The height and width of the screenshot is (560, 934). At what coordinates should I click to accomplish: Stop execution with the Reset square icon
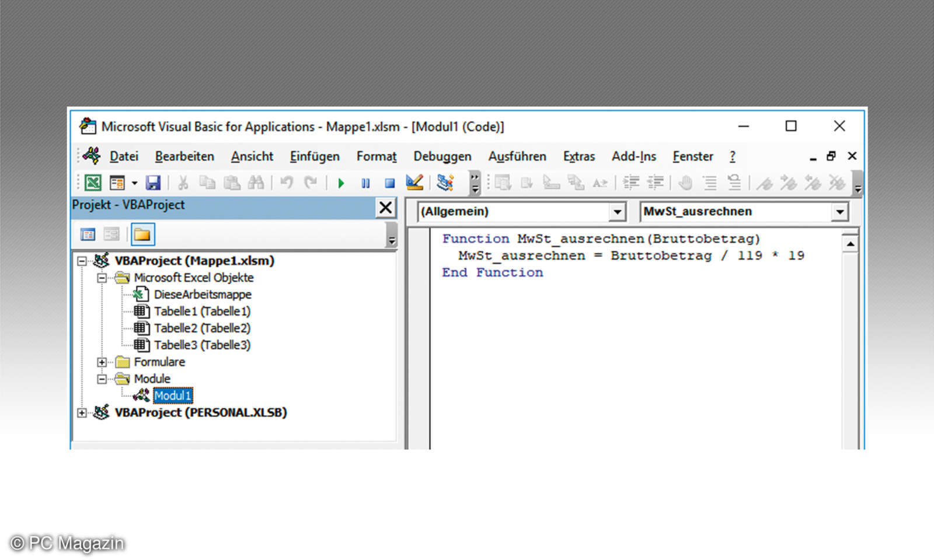[x=390, y=183]
